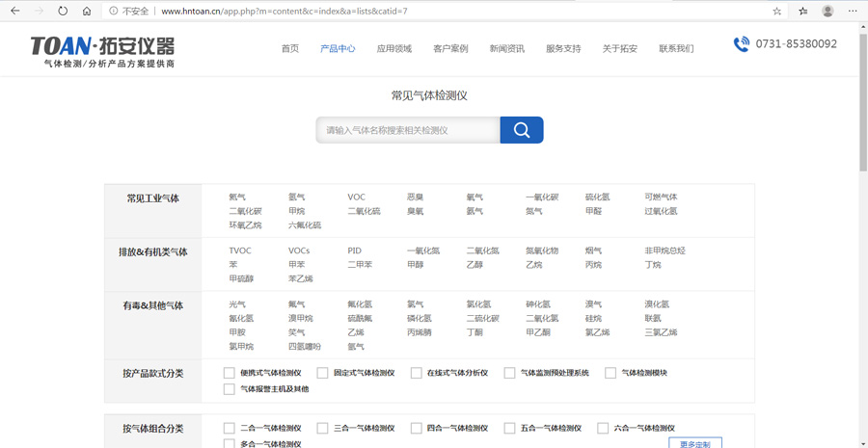This screenshot has height=448, width=868.
Task: Open the 二氧化硫 gas link
Action: point(365,211)
